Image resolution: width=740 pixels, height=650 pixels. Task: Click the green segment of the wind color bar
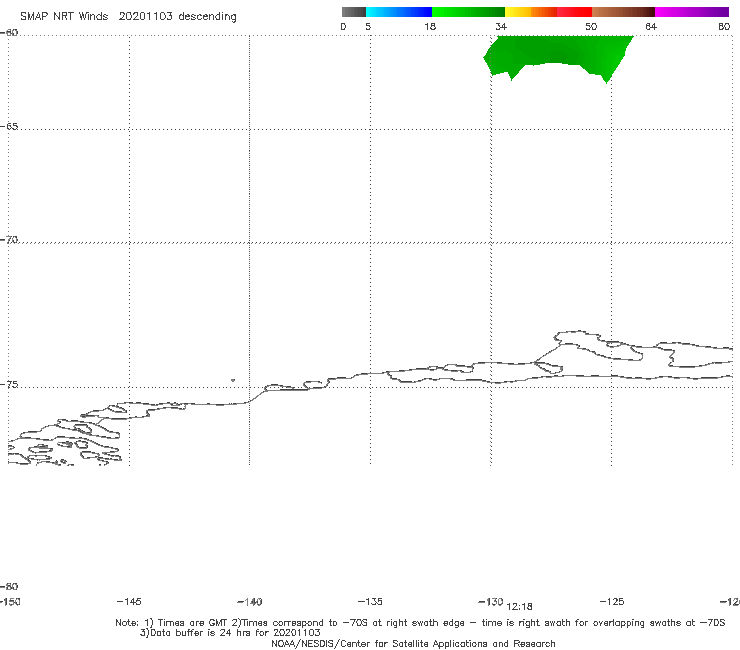[468, 12]
